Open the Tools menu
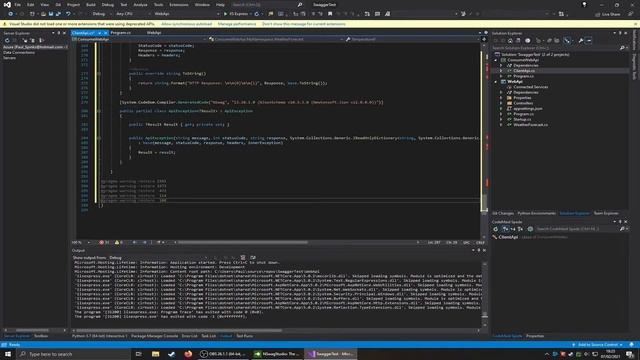 158,5
